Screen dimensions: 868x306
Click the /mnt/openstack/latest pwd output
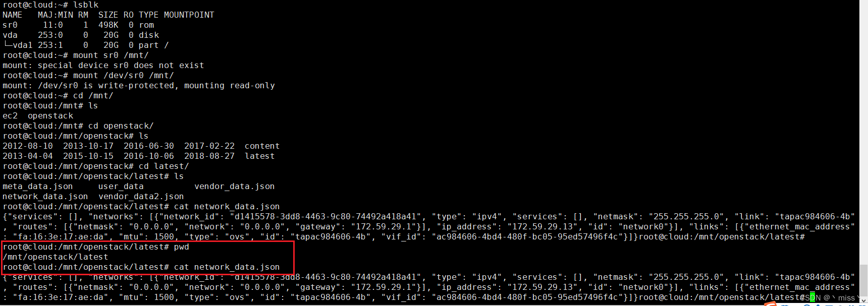click(56, 257)
